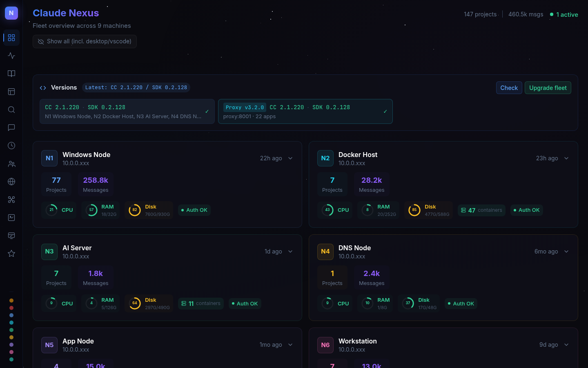This screenshot has height=368, width=588.
Task: Click checkmark on the Proxy v3.2.0 version card
Action: [385, 111]
